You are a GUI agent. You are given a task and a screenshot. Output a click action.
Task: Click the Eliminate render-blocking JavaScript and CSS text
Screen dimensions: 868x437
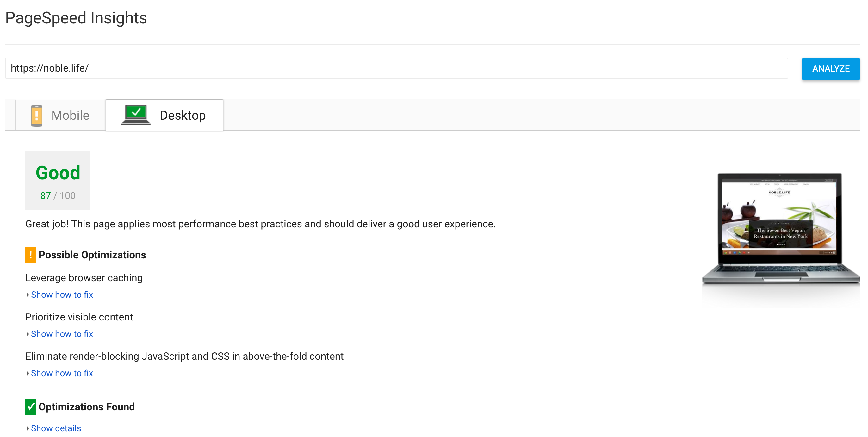[184, 357]
